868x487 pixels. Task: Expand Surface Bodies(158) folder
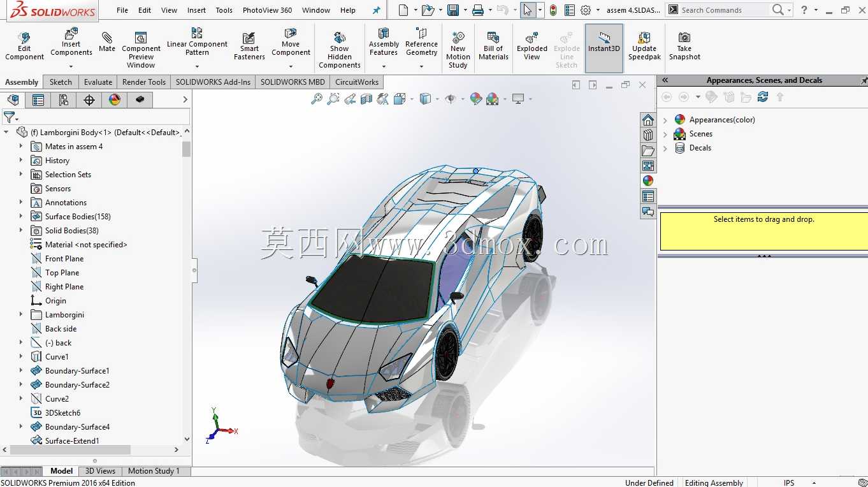tap(21, 216)
